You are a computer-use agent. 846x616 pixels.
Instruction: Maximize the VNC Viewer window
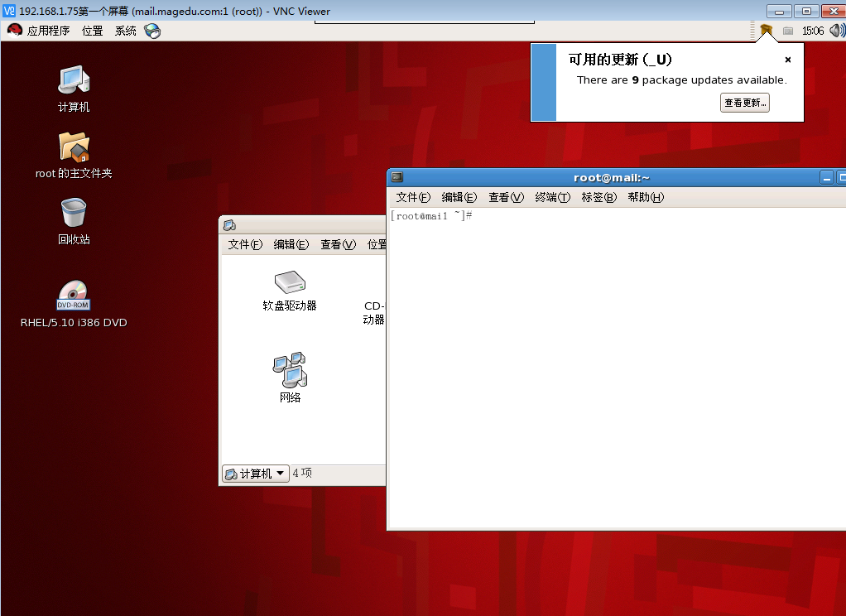pyautogui.click(x=806, y=12)
